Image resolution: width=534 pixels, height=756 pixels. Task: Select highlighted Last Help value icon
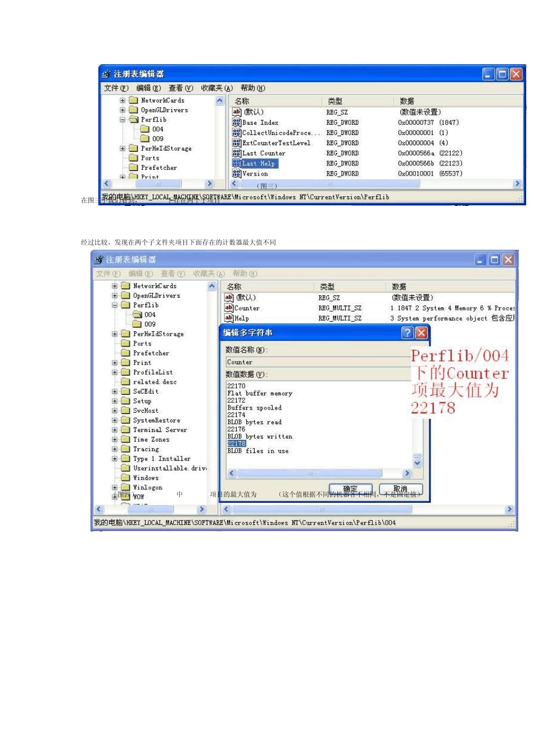pyautogui.click(x=237, y=163)
